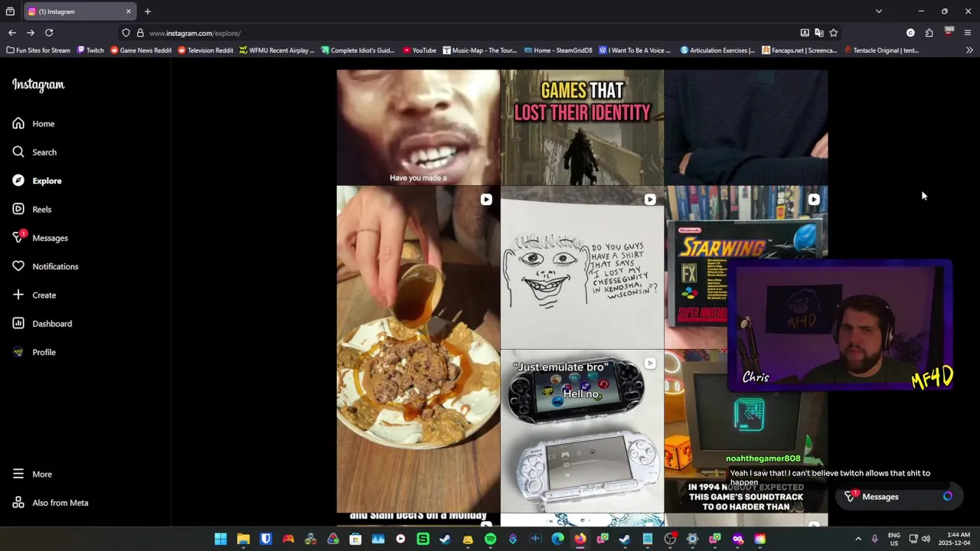The height and width of the screenshot is (551, 980).
Task: Open WFMU Recent Airplay bookmark
Action: click(x=277, y=51)
